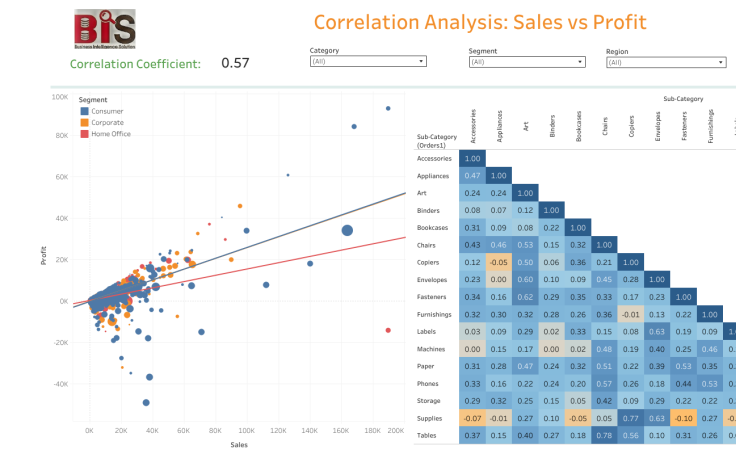736x454 pixels.
Task: Click the 0.57 correlation coefficient value
Action: pyautogui.click(x=235, y=63)
